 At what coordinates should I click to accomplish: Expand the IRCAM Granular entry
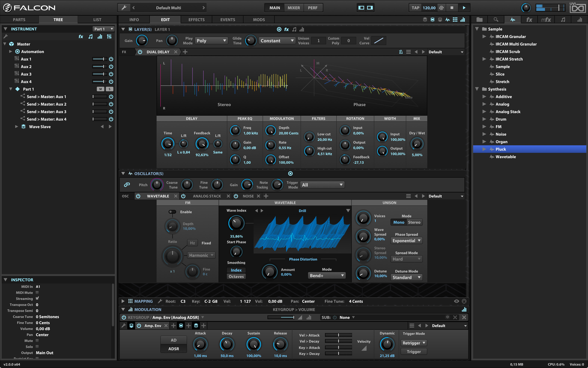click(484, 36)
